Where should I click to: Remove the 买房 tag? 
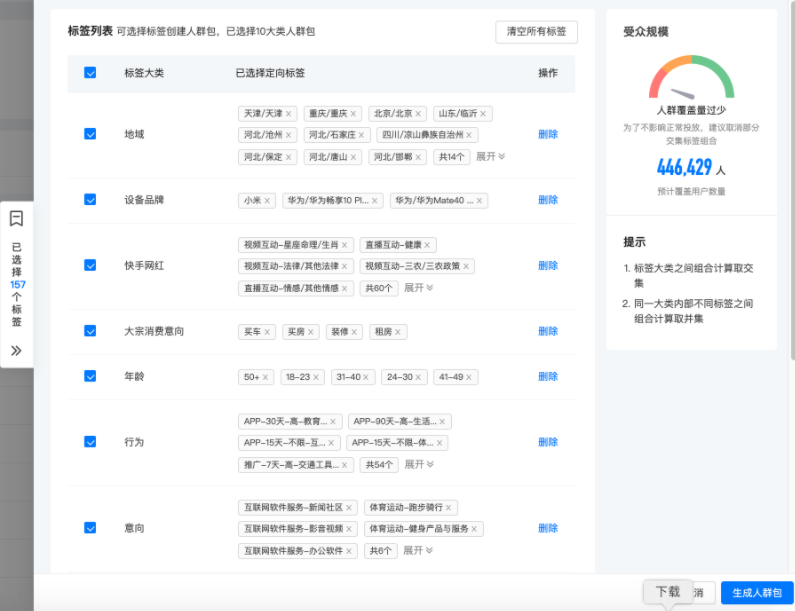(310, 332)
